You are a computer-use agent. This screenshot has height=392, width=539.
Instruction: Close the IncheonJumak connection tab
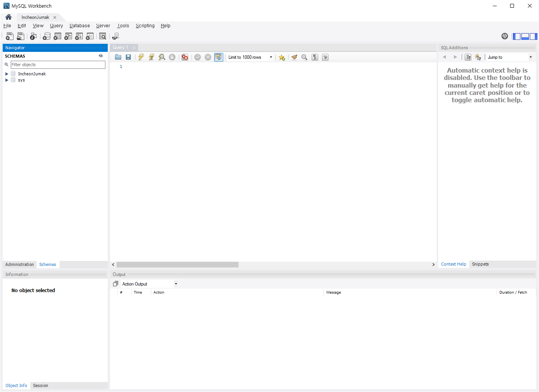pos(55,17)
